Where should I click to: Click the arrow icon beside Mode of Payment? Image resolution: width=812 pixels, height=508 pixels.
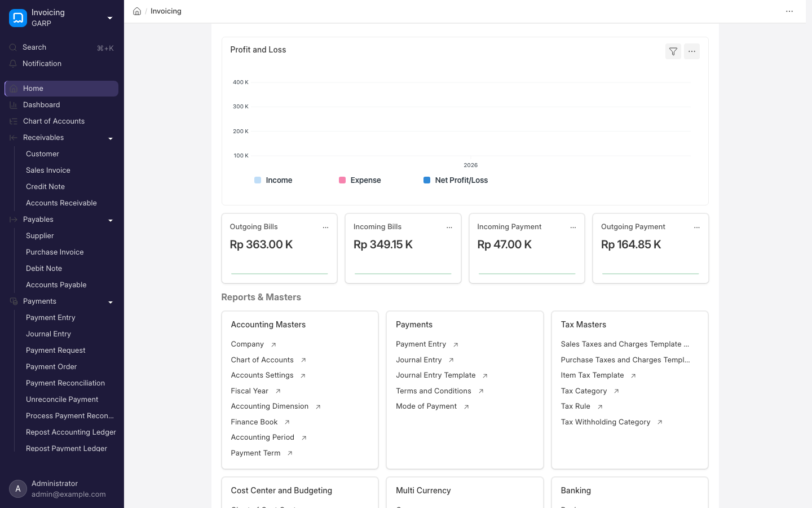466,407
